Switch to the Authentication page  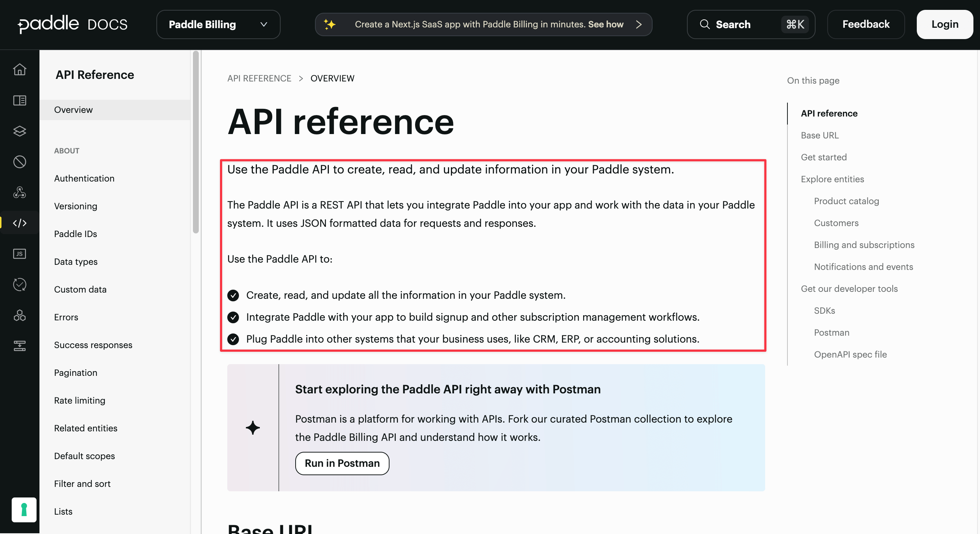pyautogui.click(x=84, y=178)
